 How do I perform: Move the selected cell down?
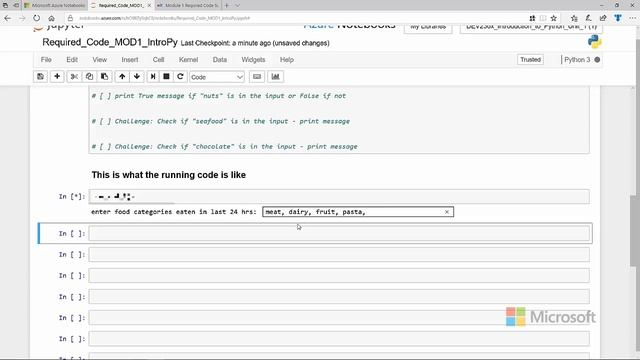pyautogui.click(x=137, y=77)
